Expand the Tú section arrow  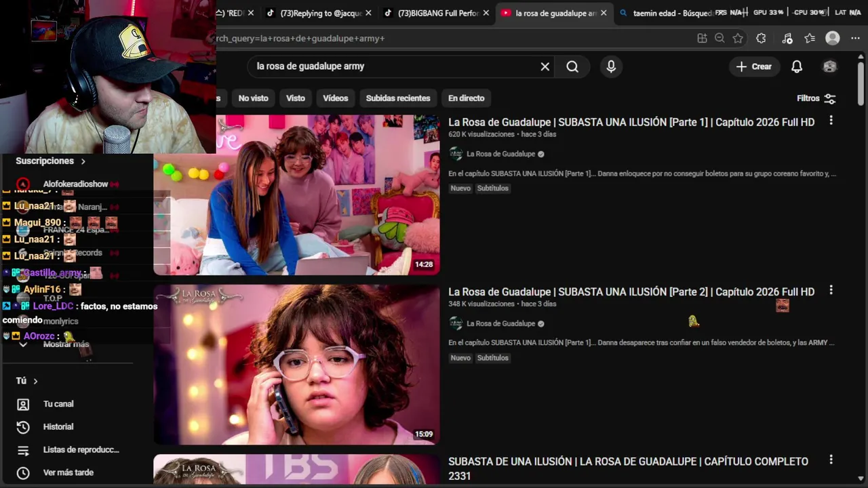tap(35, 381)
